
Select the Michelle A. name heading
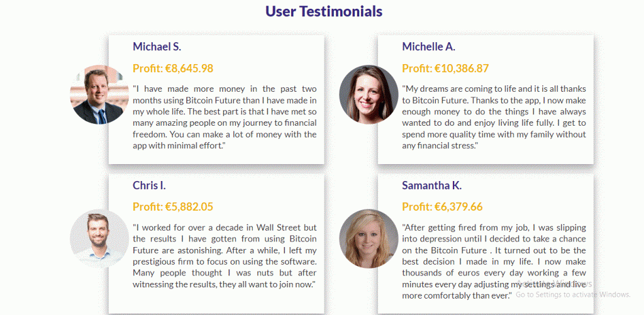click(428, 47)
